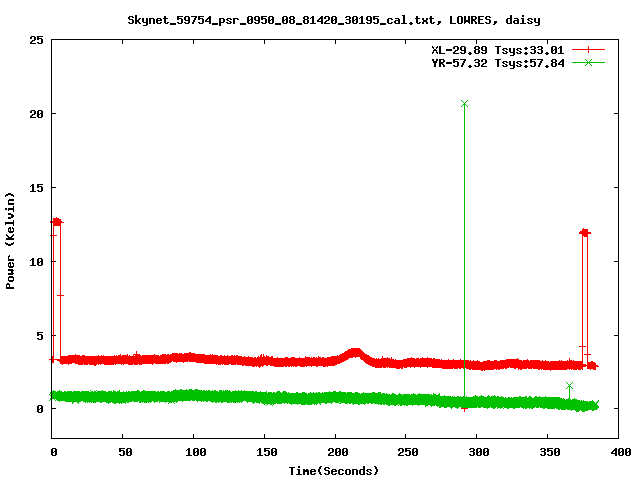Screen dimensions: 640x480
Task: Click y-axis tick label 25
Action: tap(36, 40)
